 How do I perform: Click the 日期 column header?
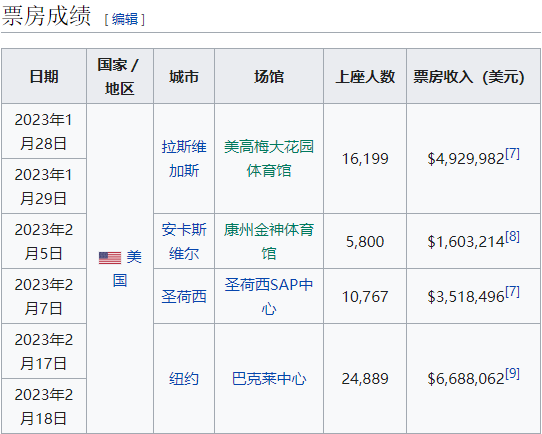(44, 76)
